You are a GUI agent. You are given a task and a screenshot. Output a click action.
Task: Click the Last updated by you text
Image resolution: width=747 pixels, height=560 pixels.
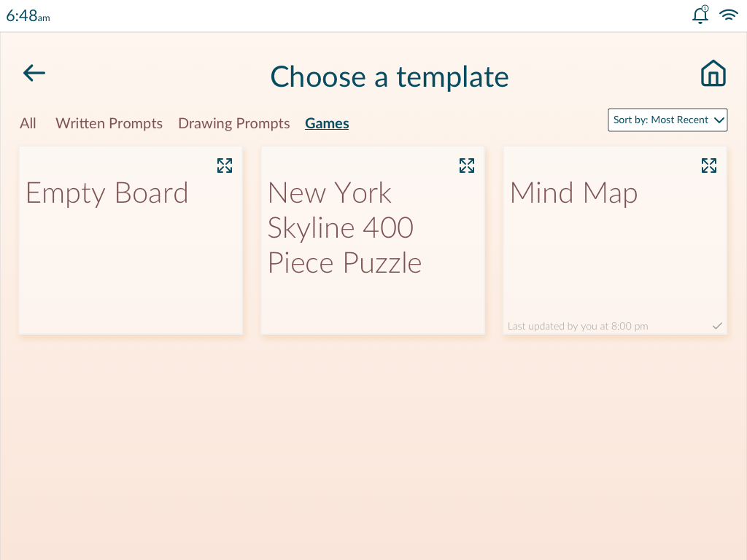coord(578,326)
